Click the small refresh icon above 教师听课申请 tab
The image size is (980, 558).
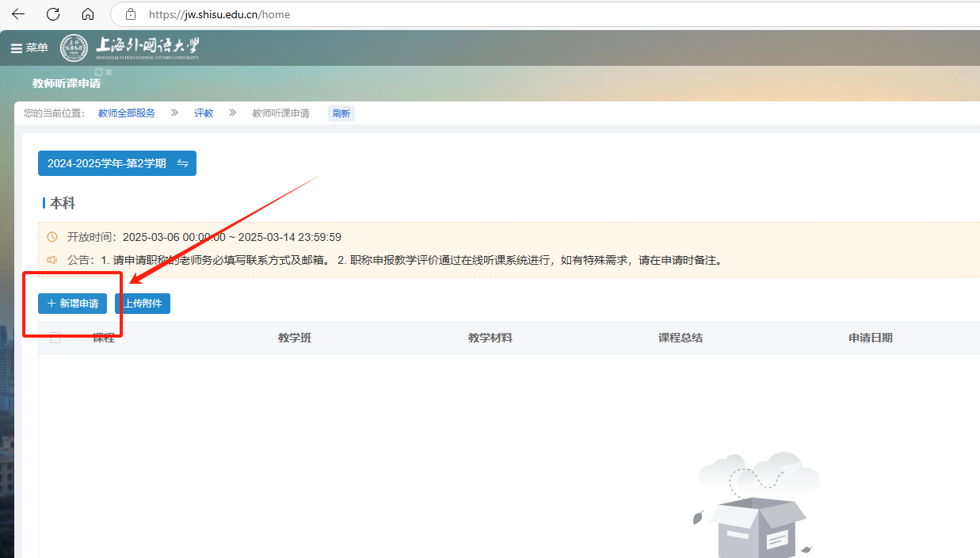(x=99, y=72)
